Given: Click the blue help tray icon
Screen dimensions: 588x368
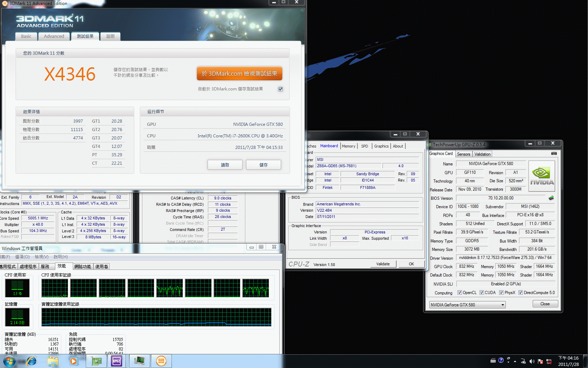Looking at the screenshot, I should pos(501,360).
